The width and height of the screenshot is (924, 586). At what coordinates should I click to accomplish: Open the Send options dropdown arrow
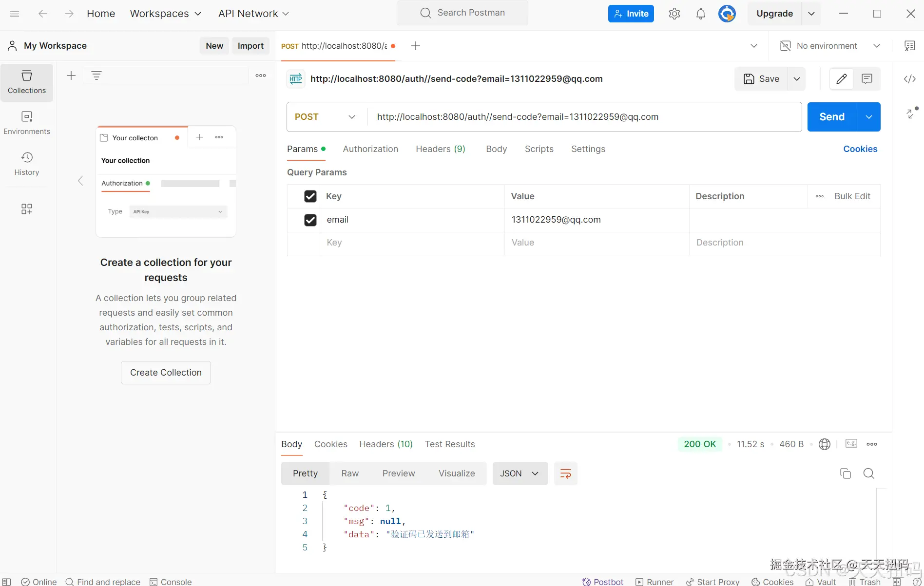click(869, 117)
